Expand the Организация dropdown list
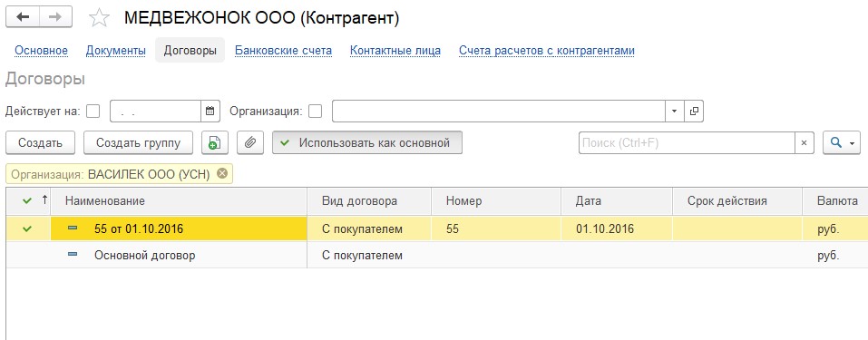868x340 pixels. [x=674, y=111]
